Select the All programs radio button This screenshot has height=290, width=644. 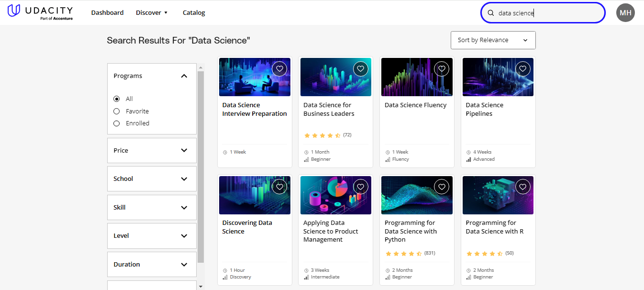click(116, 99)
